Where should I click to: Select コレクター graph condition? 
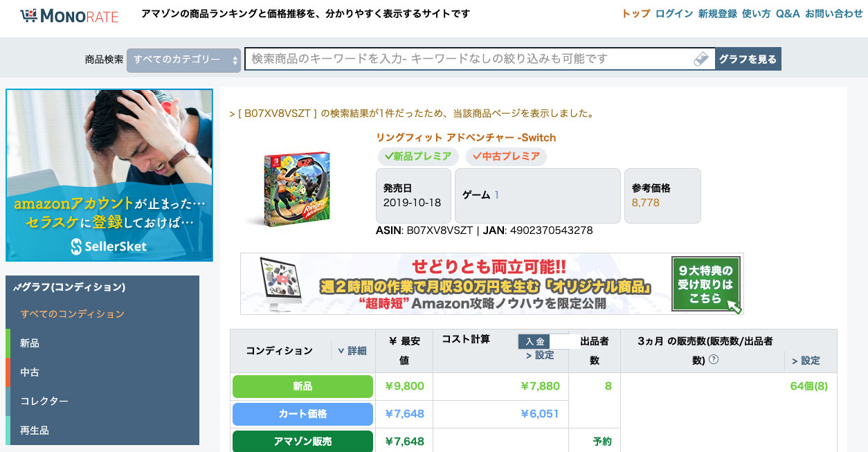point(102,401)
